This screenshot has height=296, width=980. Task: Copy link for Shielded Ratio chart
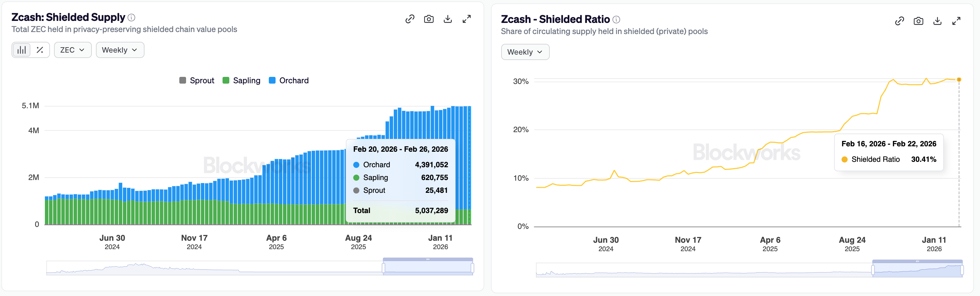899,21
